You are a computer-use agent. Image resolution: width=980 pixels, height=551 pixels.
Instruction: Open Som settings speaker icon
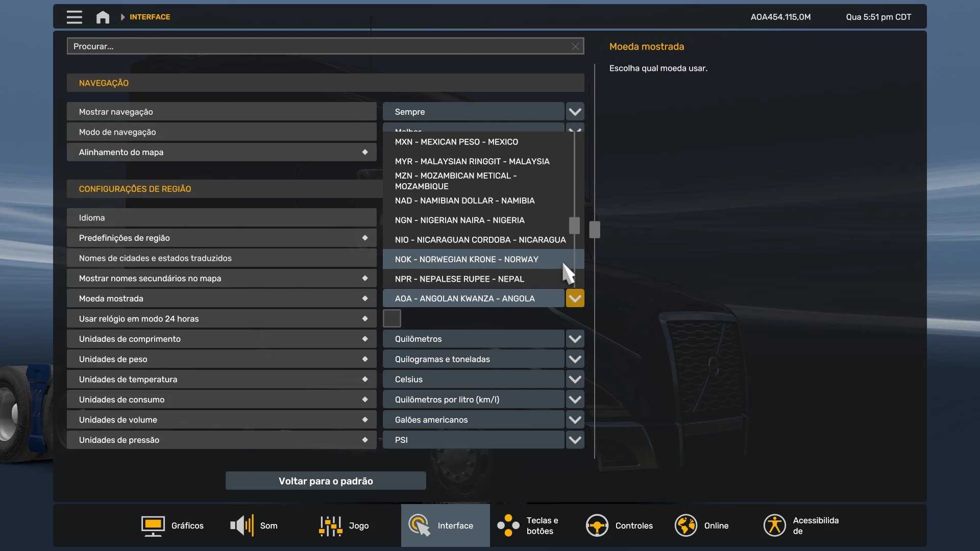point(242,525)
